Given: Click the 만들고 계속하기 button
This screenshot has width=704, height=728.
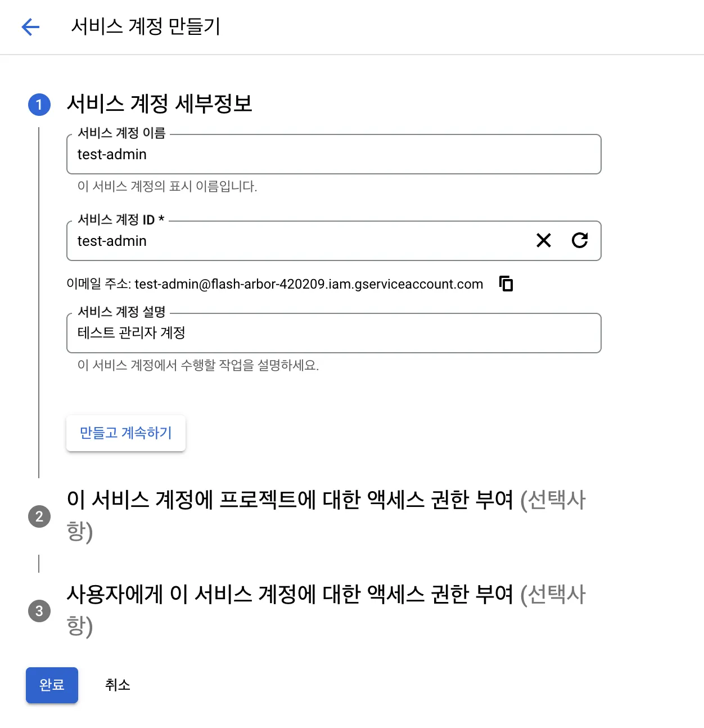Looking at the screenshot, I should click(x=125, y=433).
